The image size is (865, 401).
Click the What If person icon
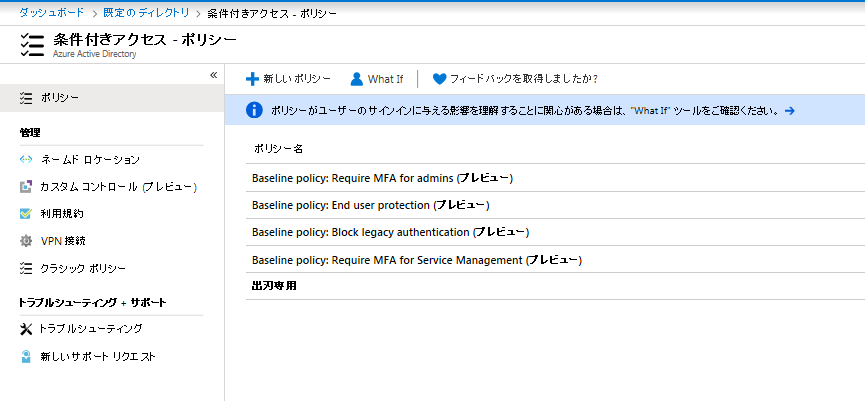pyautogui.click(x=357, y=79)
